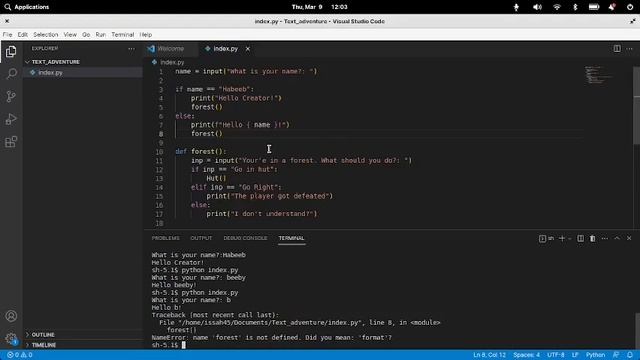Screen dimensions: 640x360
Task: Split the terminal panel
Action: click(580, 238)
